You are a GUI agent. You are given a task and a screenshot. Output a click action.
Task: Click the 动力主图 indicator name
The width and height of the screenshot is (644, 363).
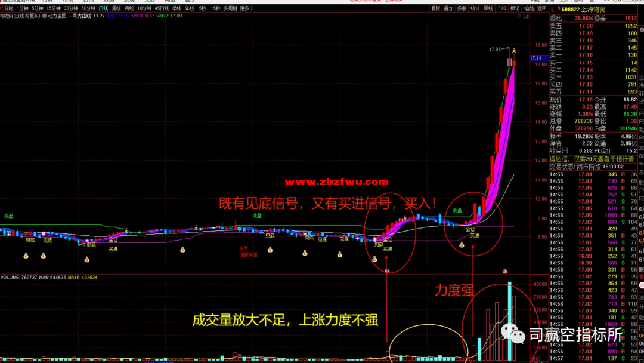coord(57,16)
